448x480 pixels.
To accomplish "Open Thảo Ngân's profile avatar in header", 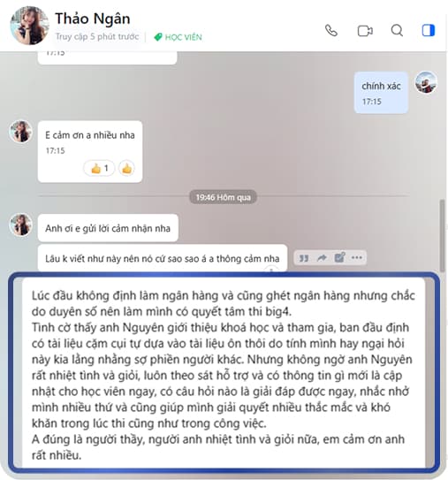I will coord(29,26).
